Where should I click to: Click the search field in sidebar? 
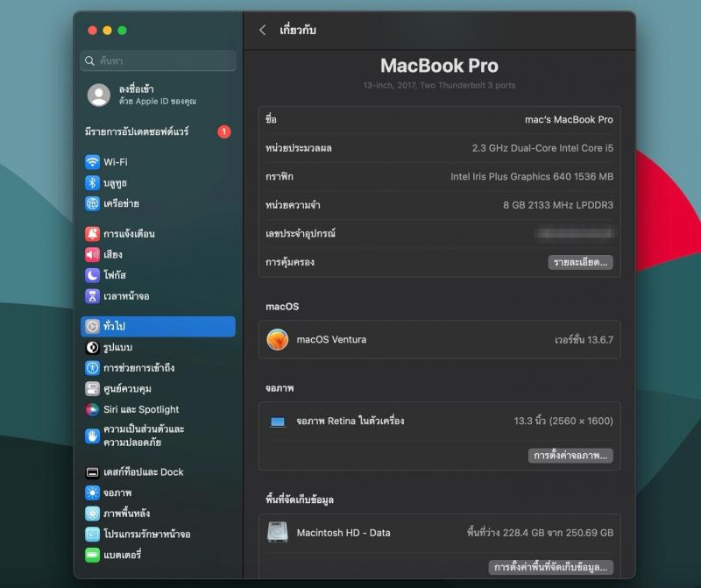point(158,61)
